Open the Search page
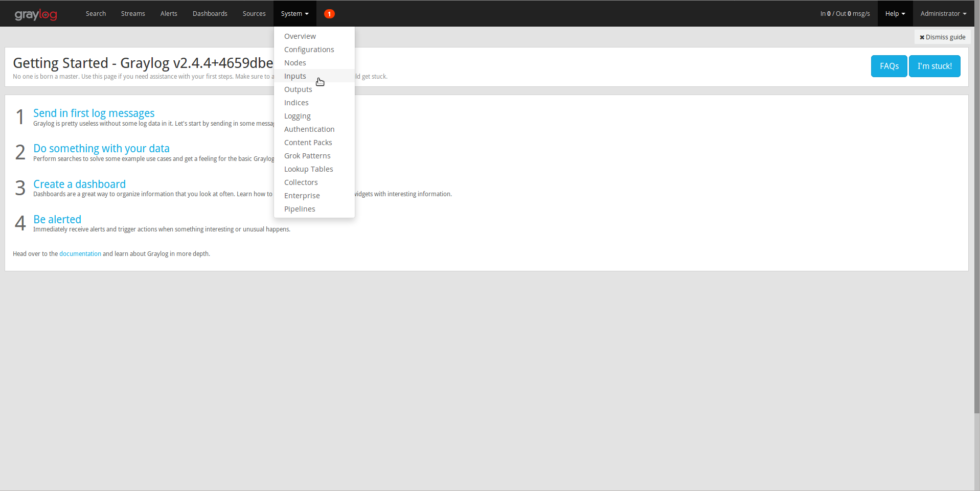 tap(96, 14)
